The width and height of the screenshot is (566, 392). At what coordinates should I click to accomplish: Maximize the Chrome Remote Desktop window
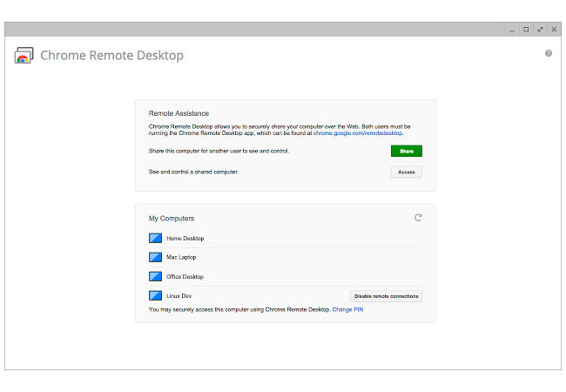pos(526,30)
